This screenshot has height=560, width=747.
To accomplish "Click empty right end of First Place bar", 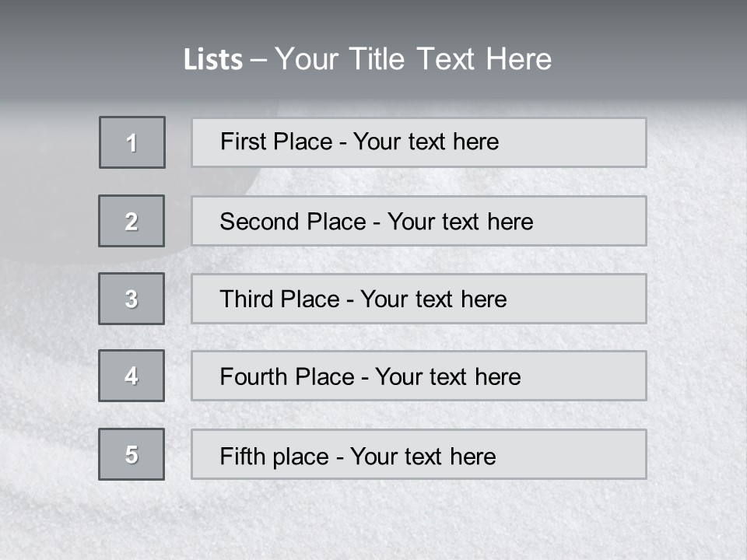I will (591, 142).
